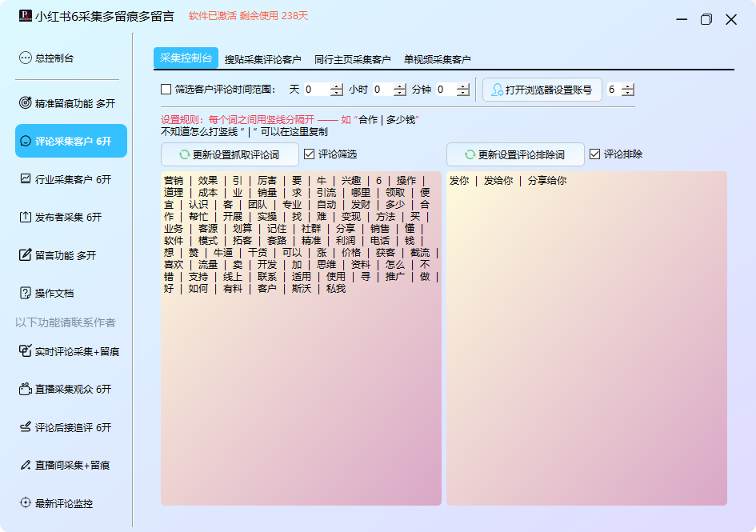Click inside the 分钟 minutes input field
This screenshot has height=532, width=756.
pyautogui.click(x=445, y=90)
